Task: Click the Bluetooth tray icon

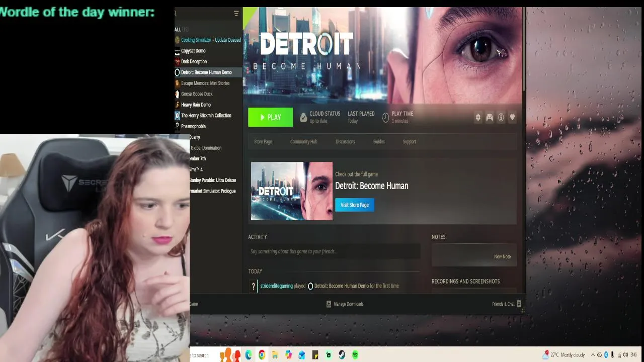Action: 606,355
